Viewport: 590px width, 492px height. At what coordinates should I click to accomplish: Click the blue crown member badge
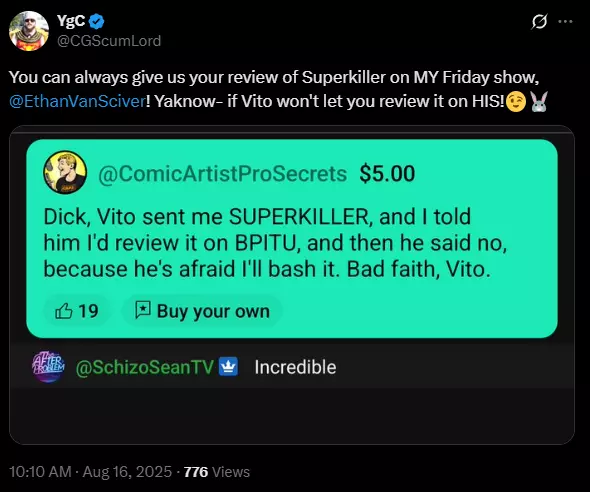click(228, 366)
